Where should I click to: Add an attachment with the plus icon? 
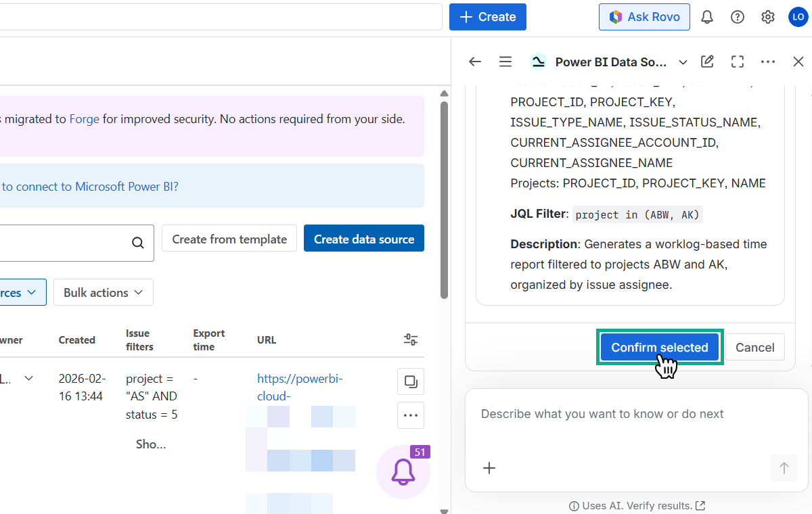click(489, 467)
